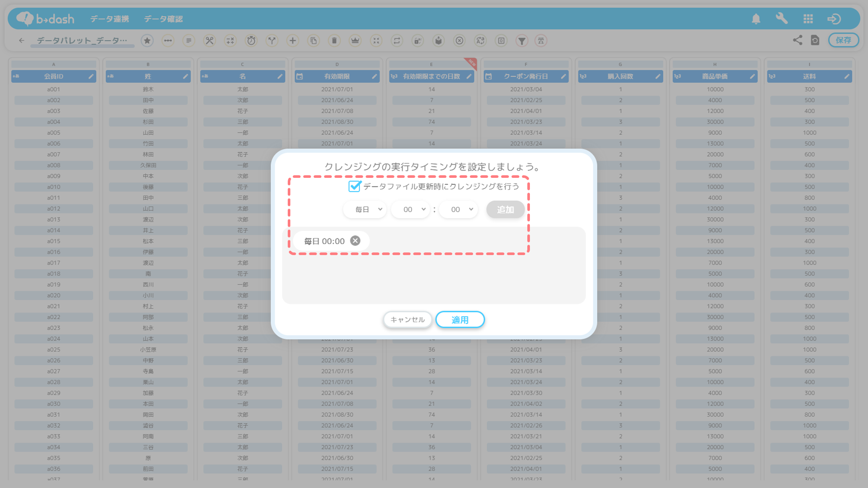This screenshot has width=868, height=488.
Task: Click the キャンセル button
Action: (408, 320)
